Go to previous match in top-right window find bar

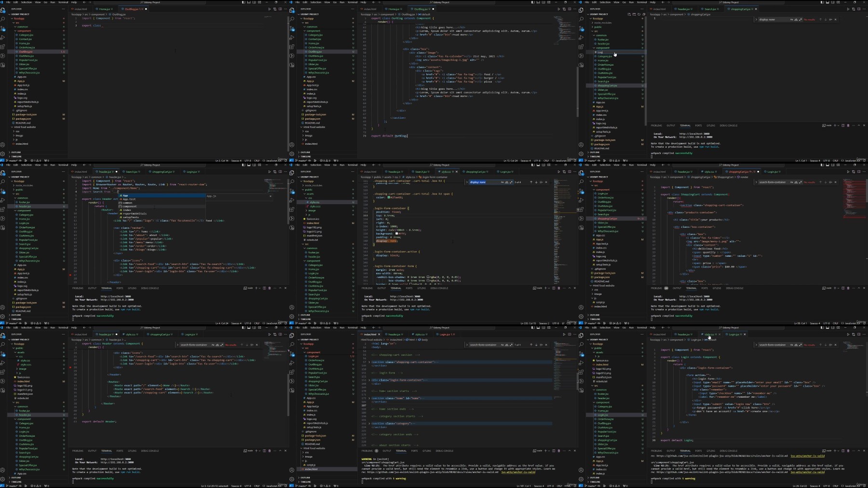tap(820, 20)
